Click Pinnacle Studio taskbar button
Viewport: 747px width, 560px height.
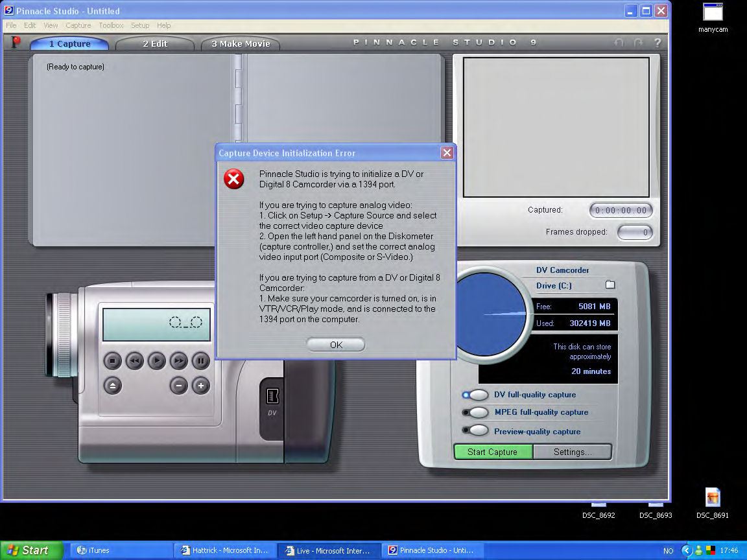433,550
